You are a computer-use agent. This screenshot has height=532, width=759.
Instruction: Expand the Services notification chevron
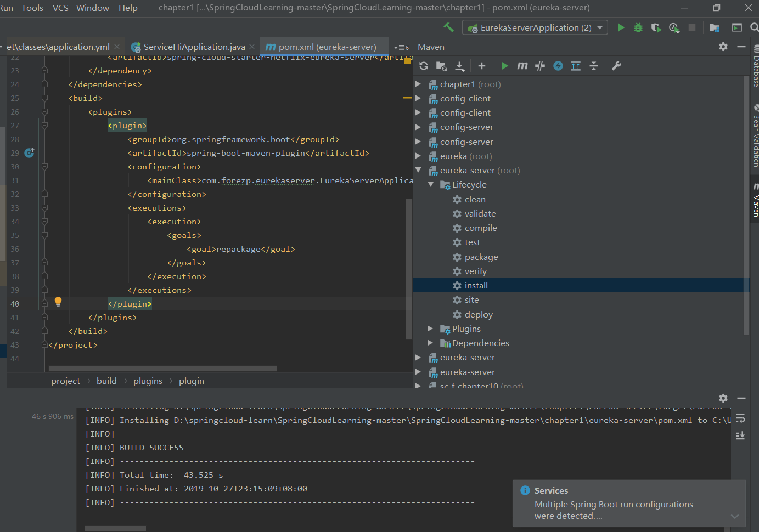735,516
